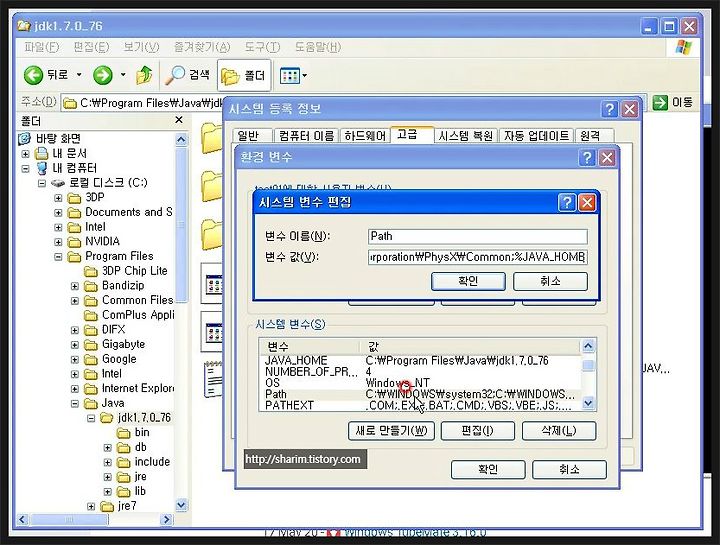Click the 변수 값 field with PhysX path

478,257
